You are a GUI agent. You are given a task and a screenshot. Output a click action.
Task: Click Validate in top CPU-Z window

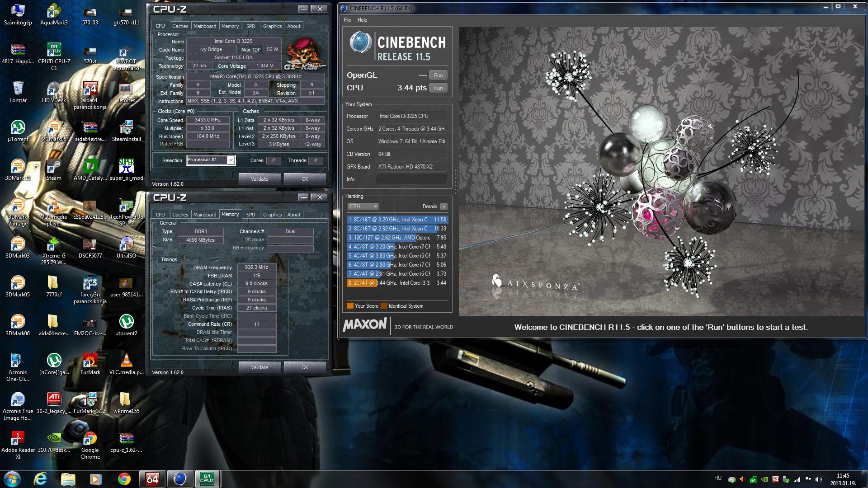pyautogui.click(x=259, y=179)
